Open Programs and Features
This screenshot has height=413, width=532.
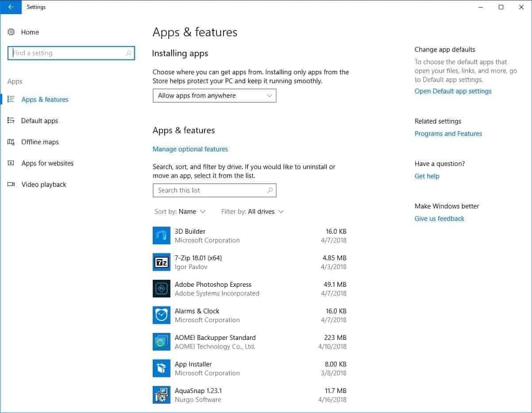(448, 133)
